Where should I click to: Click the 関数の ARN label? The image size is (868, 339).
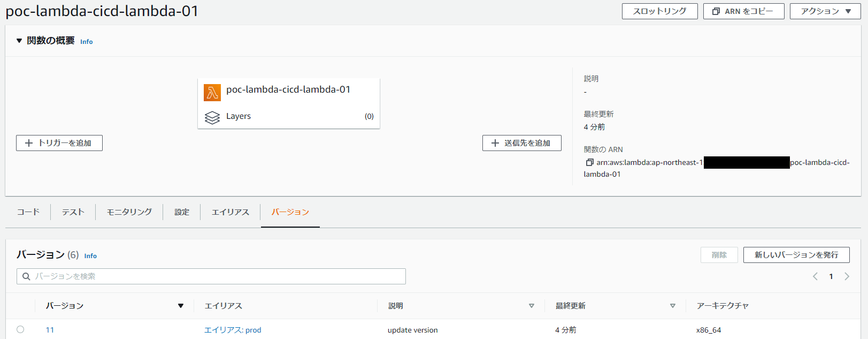click(x=603, y=149)
